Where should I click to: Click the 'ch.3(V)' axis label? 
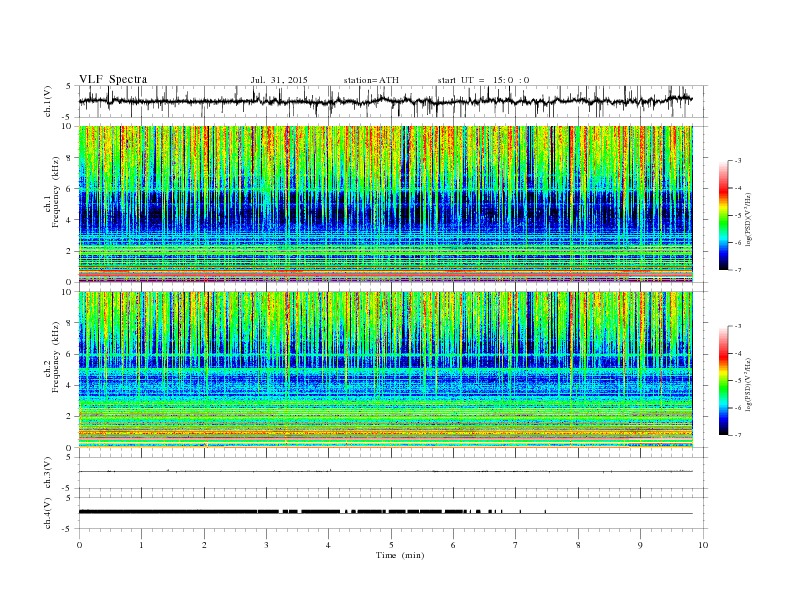pyautogui.click(x=48, y=473)
